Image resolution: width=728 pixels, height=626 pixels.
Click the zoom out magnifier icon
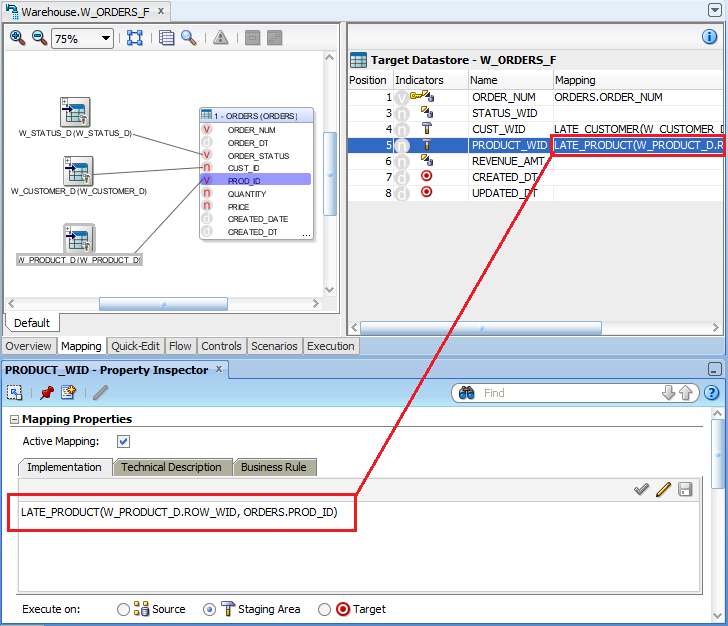pos(39,38)
